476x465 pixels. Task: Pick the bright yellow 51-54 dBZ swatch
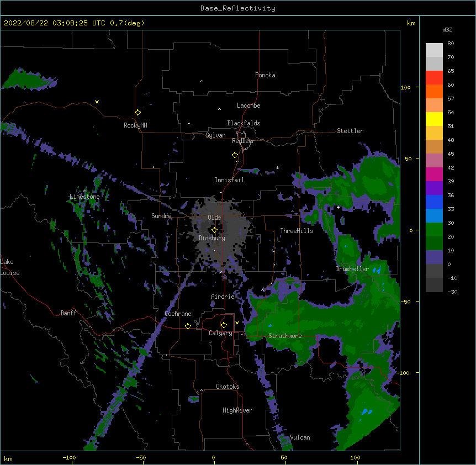tap(434, 119)
